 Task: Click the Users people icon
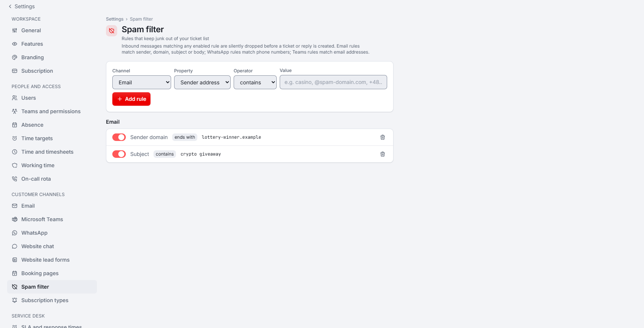(15, 98)
